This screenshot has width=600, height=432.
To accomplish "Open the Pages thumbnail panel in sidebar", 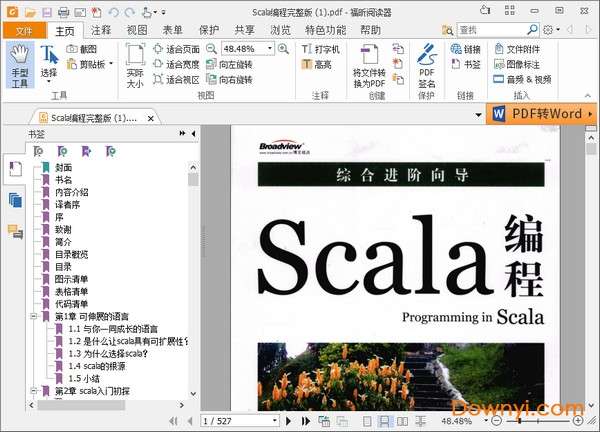I will [15, 200].
